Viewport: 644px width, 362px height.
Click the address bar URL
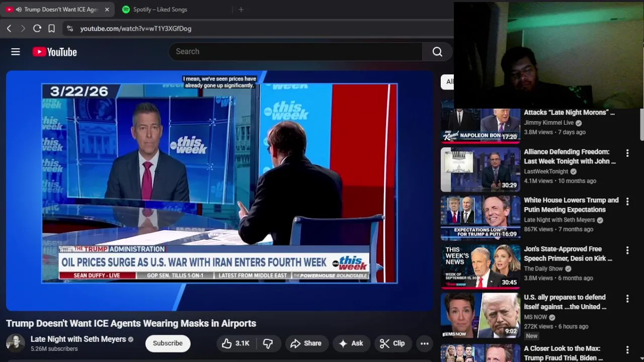(x=136, y=29)
